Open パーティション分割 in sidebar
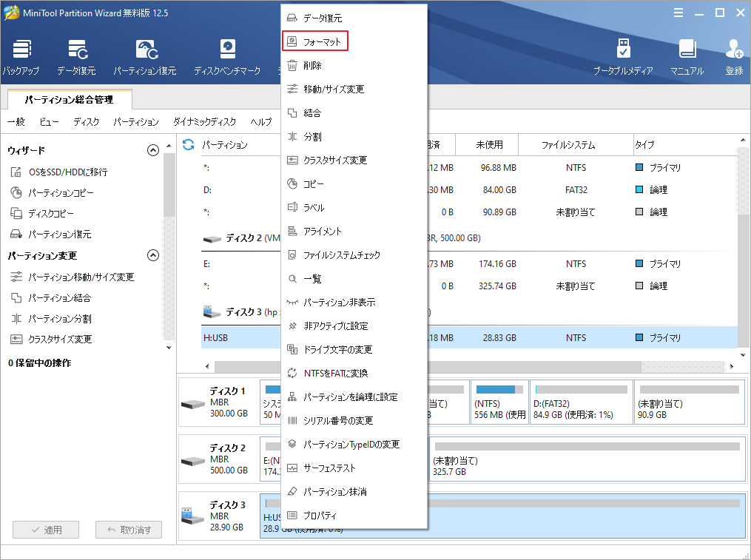Viewport: 751px width, 560px height. click(x=51, y=319)
